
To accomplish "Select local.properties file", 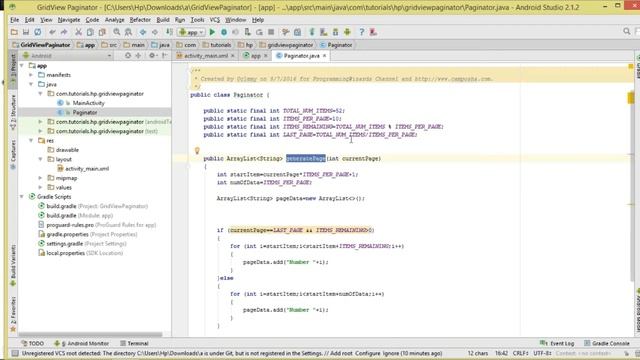I will click(x=65, y=253).
